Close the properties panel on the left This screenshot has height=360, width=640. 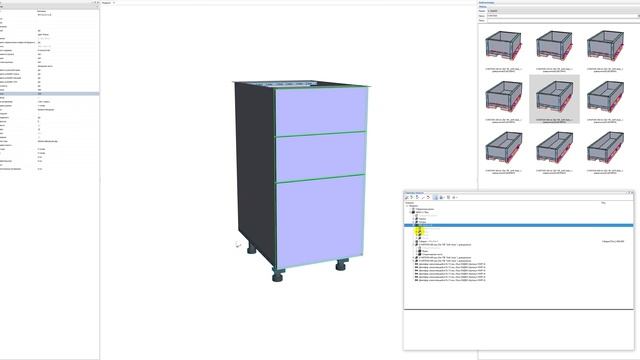tap(98, 2)
